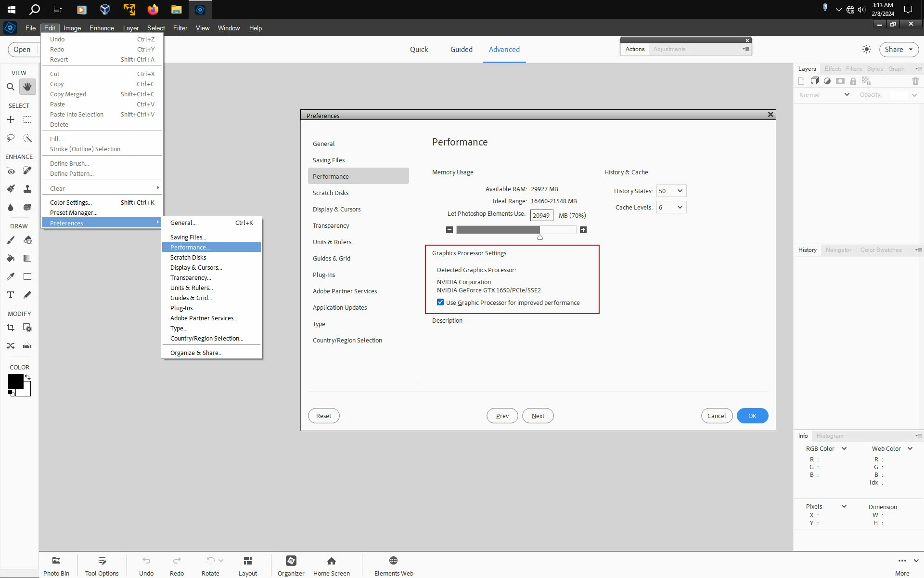Viewport: 924px width, 578px height.
Task: Switch to the Guided tab
Action: [x=461, y=49]
